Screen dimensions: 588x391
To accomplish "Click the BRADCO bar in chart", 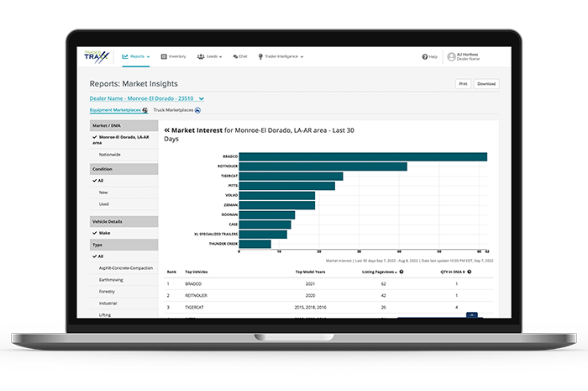I will coord(363,156).
